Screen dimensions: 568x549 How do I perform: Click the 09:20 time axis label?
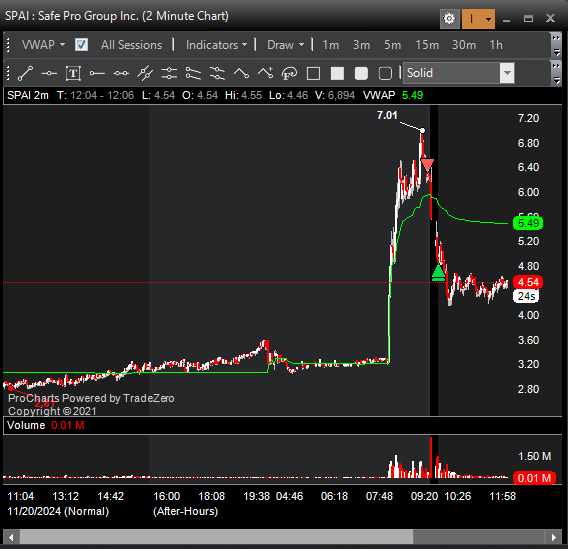pos(424,496)
